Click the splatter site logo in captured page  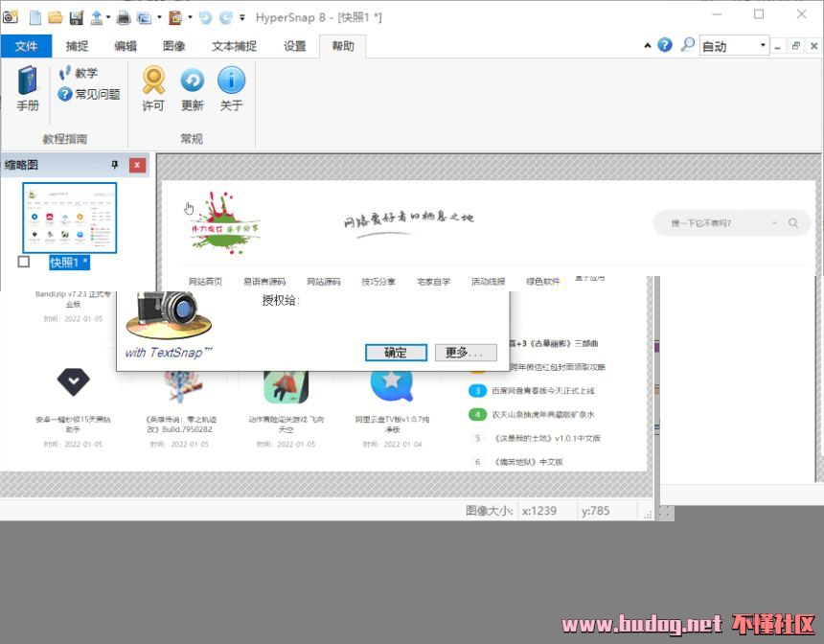[225, 223]
